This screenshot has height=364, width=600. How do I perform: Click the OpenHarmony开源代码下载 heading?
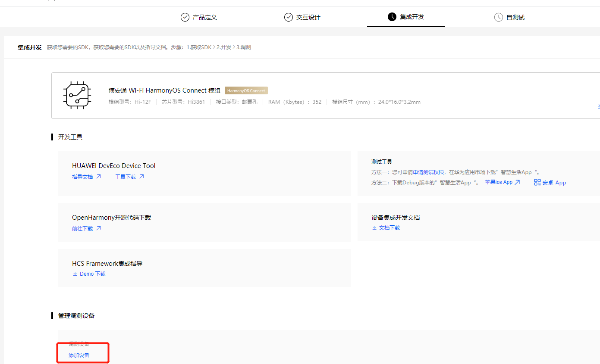(112, 218)
